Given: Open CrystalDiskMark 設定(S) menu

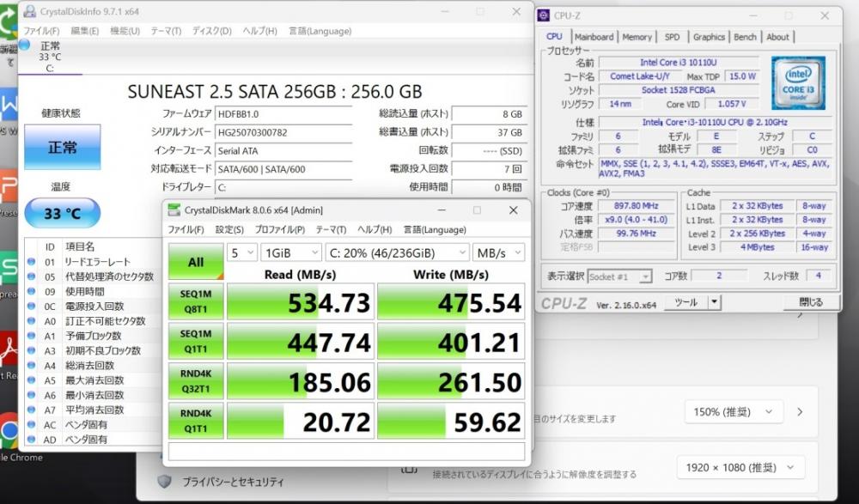Looking at the screenshot, I should [x=229, y=229].
